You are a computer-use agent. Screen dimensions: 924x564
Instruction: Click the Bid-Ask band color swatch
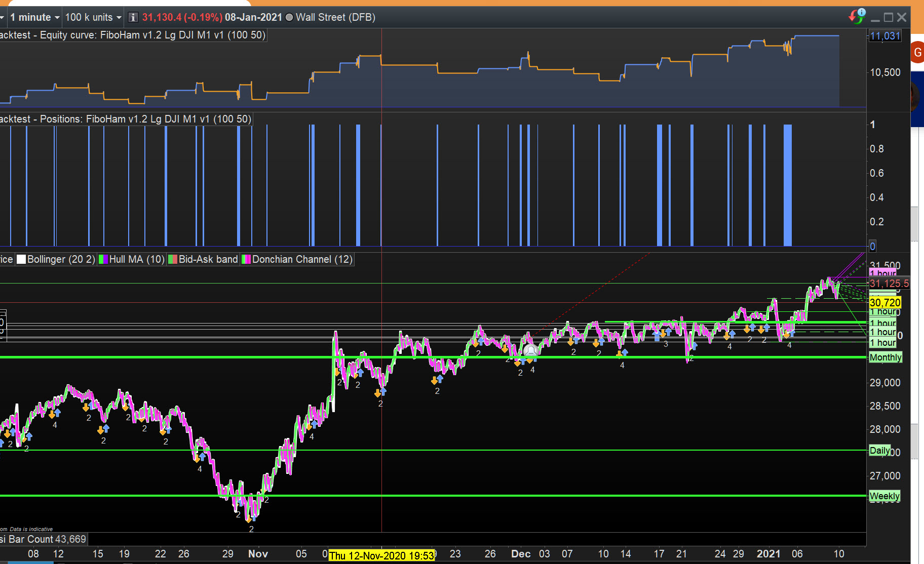click(173, 259)
